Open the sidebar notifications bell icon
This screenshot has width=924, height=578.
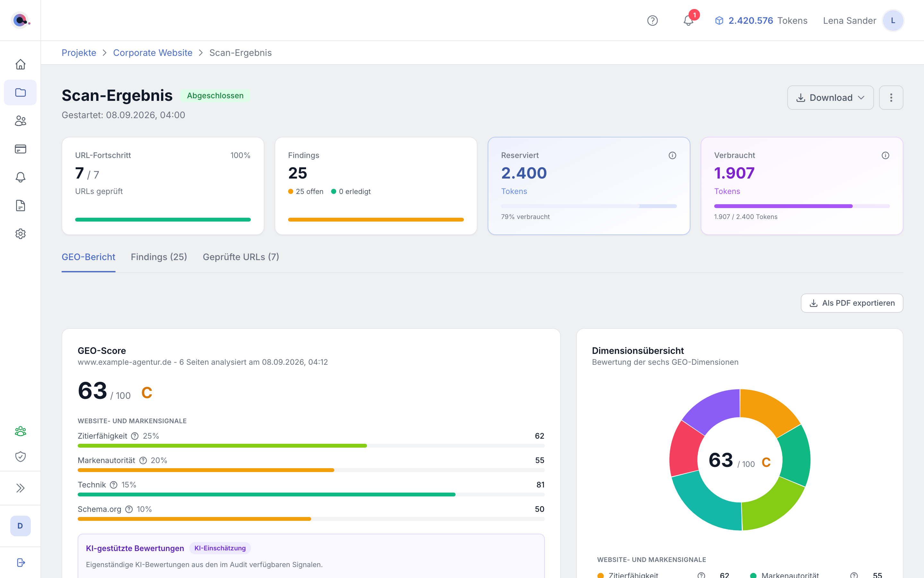point(20,177)
